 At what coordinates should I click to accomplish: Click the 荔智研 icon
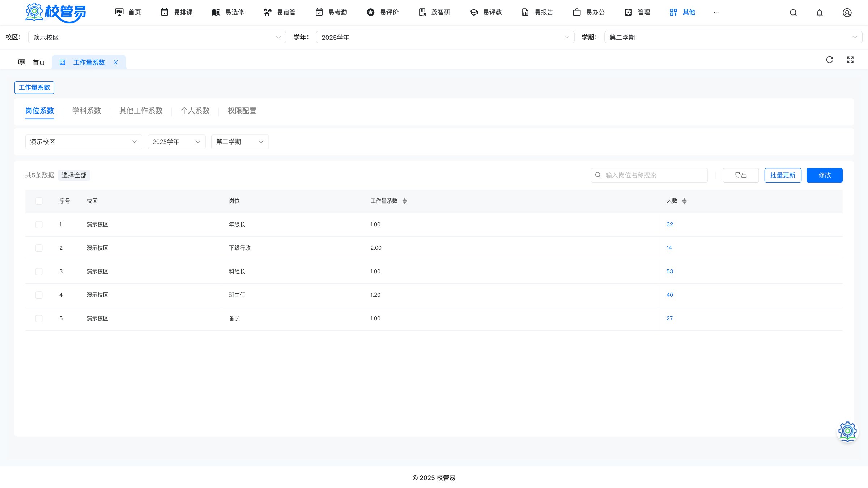pyautogui.click(x=422, y=12)
